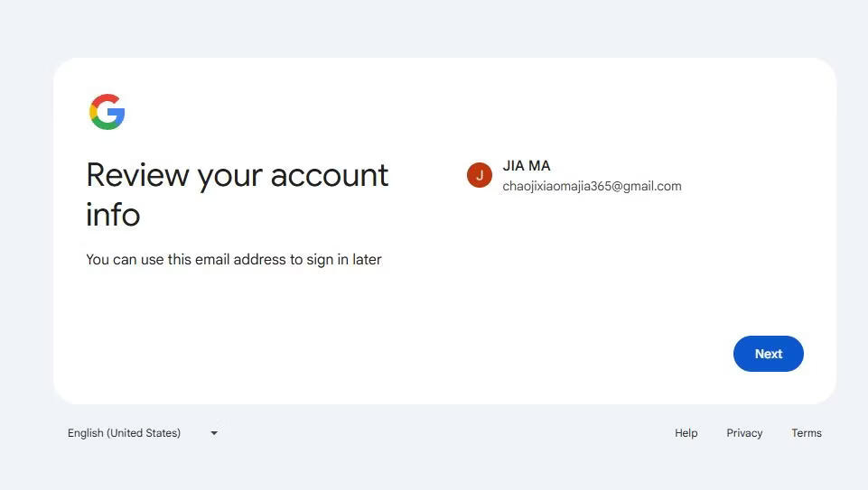
Task: Click the Google logo
Action: click(x=107, y=112)
